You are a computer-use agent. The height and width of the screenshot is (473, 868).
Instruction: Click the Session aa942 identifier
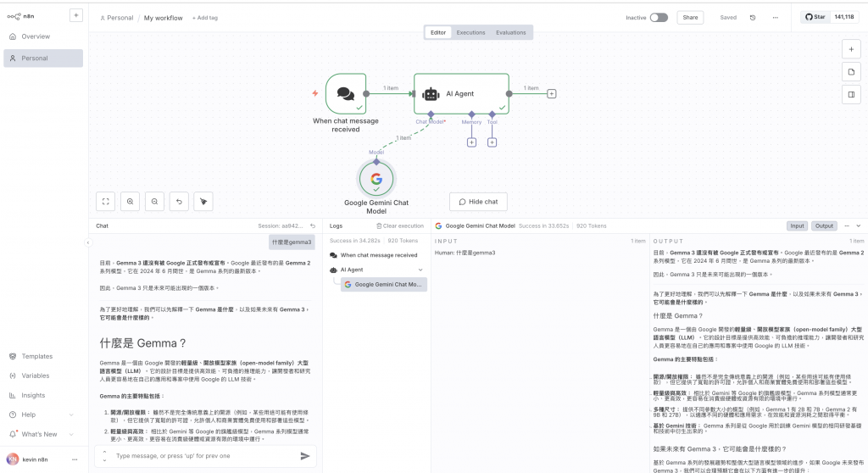tap(280, 226)
